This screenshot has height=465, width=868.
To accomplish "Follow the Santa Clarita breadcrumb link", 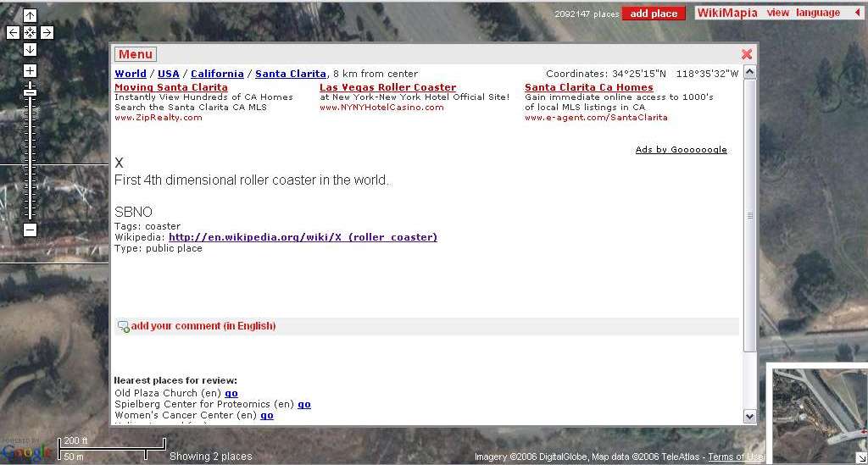I will pyautogui.click(x=291, y=74).
